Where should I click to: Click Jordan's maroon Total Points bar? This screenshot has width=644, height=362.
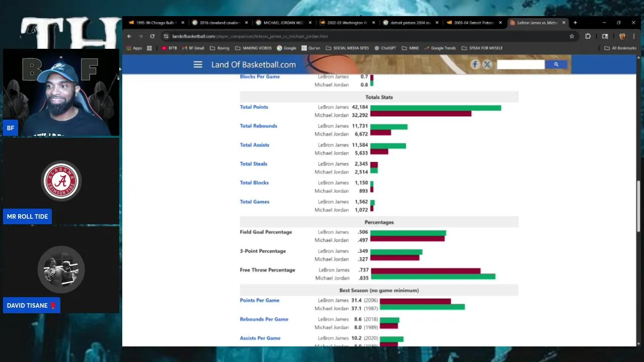tap(421, 114)
